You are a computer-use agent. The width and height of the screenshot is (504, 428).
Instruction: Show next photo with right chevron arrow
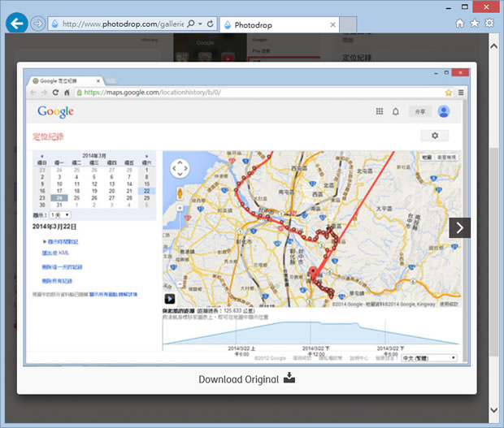coord(459,227)
